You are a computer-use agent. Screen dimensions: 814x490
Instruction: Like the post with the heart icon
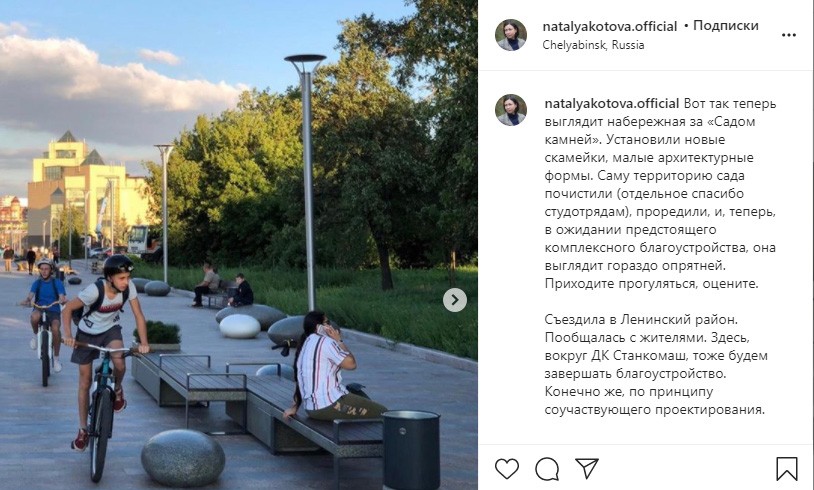507,469
